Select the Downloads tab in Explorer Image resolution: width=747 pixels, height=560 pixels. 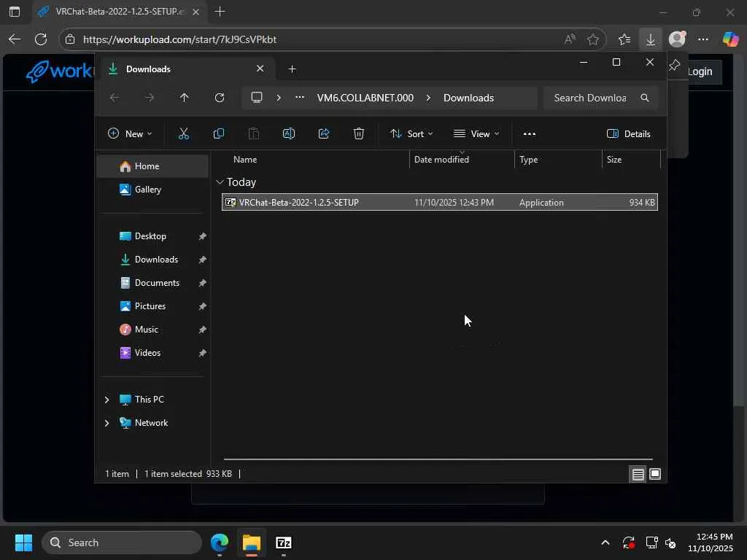(x=186, y=69)
